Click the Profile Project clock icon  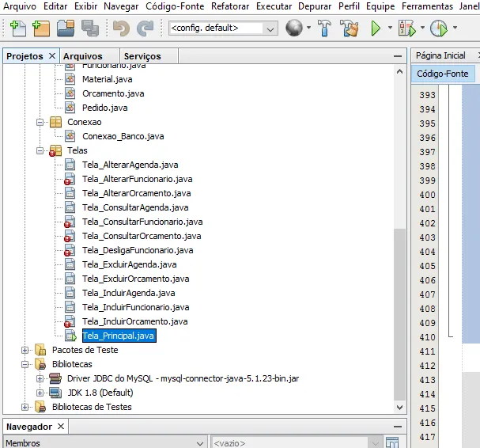[439, 28]
